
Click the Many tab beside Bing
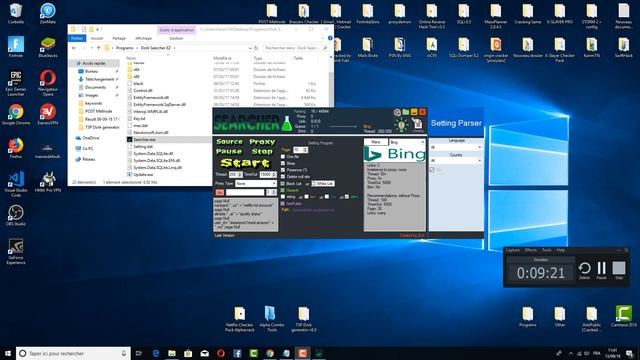point(376,142)
